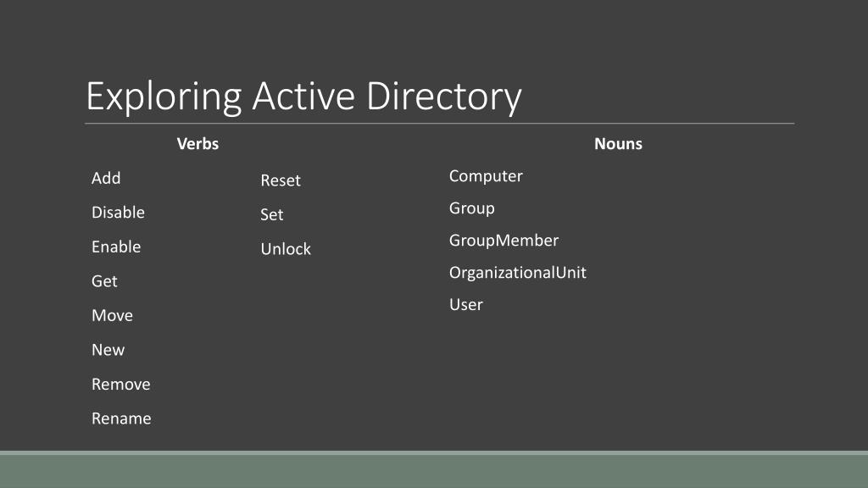Viewport: 868px width, 488px height.
Task: Select the word 'Set'
Action: (272, 214)
